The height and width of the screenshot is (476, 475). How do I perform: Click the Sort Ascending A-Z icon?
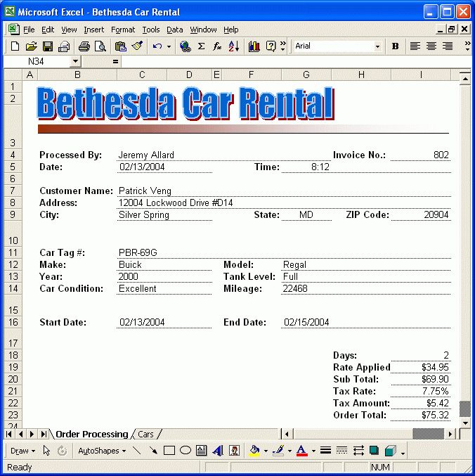click(233, 46)
